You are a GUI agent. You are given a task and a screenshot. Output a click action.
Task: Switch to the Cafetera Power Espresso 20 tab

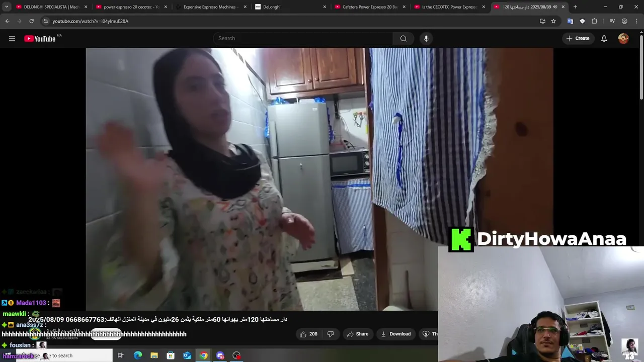coord(370,7)
